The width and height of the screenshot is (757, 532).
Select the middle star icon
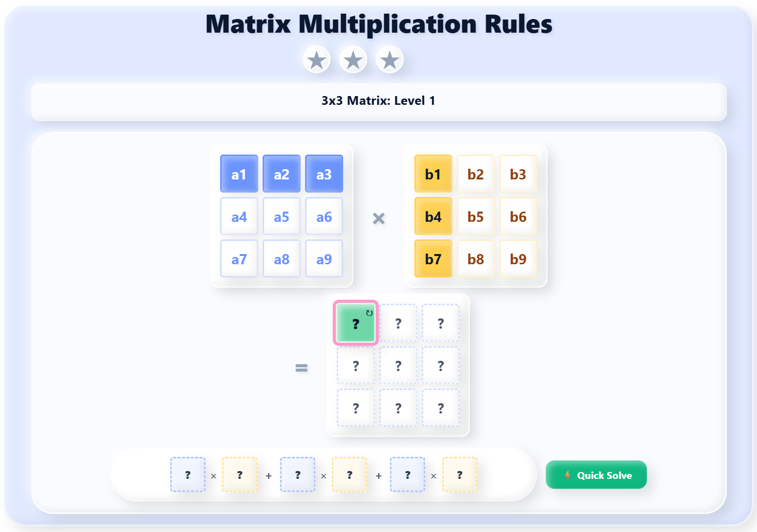click(353, 59)
